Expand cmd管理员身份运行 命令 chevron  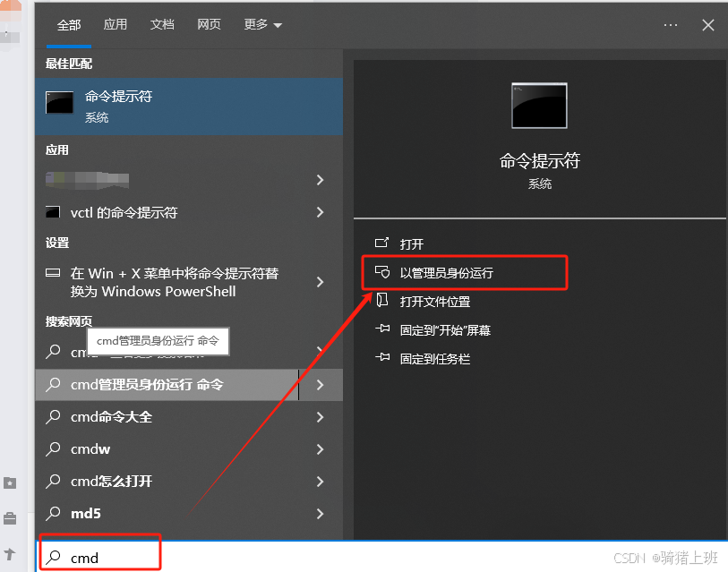[320, 385]
